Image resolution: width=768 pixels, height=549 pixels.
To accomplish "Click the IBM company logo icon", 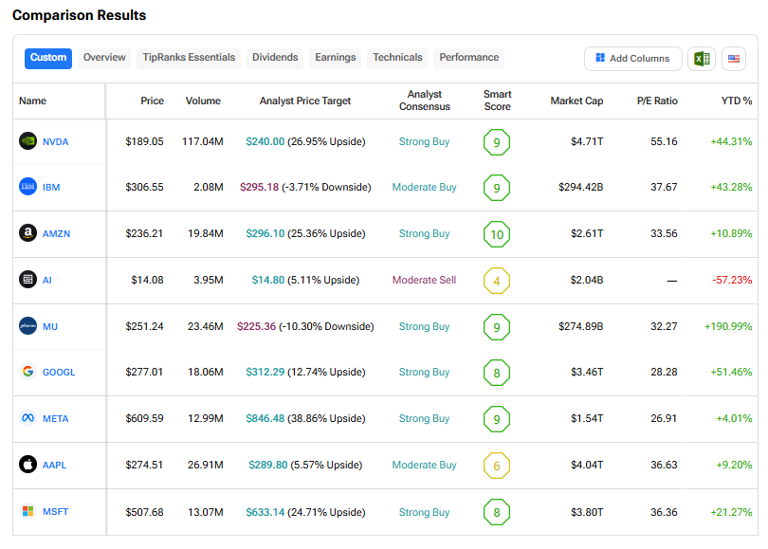I will (28, 187).
